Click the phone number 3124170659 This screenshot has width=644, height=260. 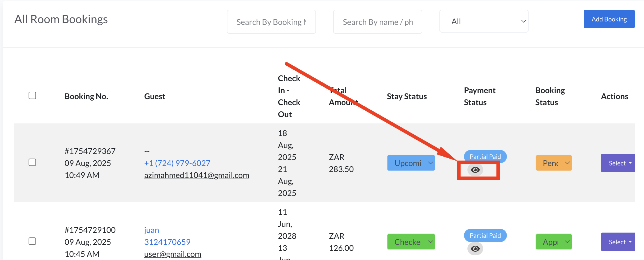click(167, 242)
